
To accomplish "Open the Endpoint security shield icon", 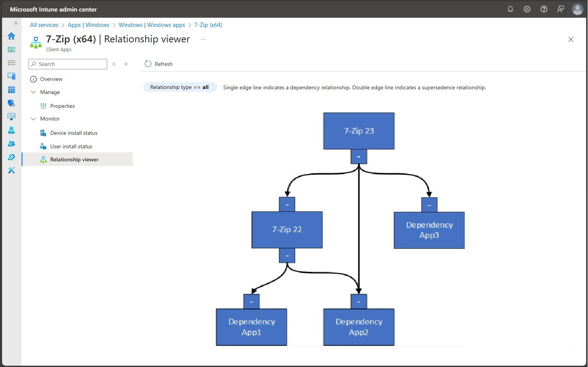I will 12,103.
